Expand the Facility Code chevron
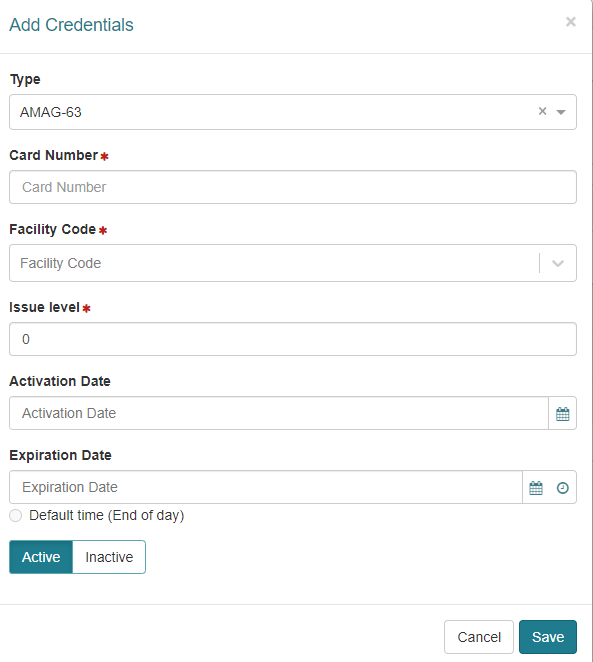Viewport: 593px width, 662px height. 558,263
